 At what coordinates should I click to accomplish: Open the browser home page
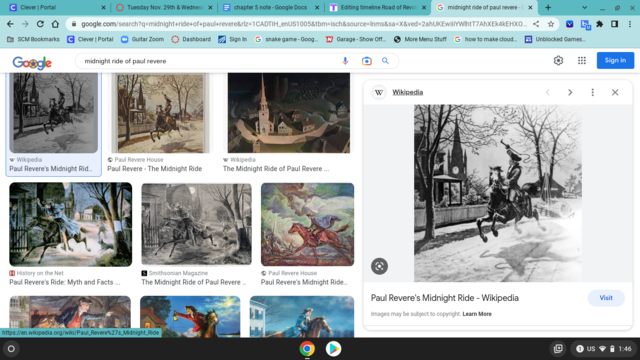pyautogui.click(x=55, y=24)
